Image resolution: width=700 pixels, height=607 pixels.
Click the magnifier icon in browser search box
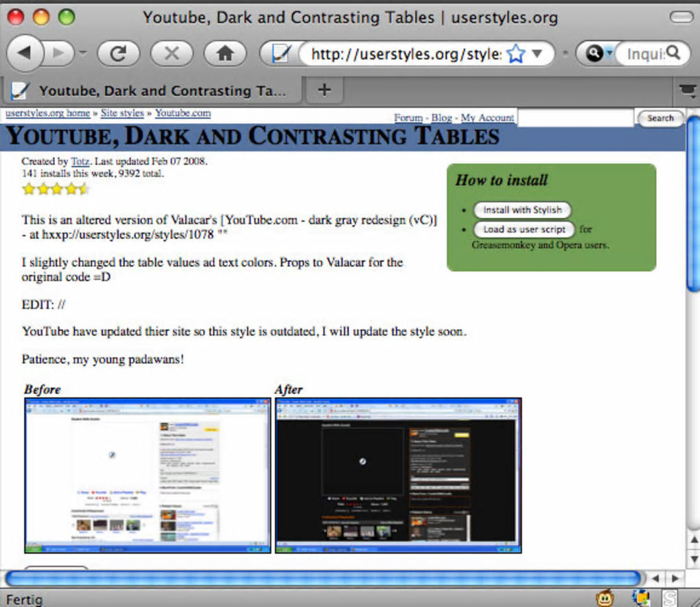pyautogui.click(x=673, y=53)
